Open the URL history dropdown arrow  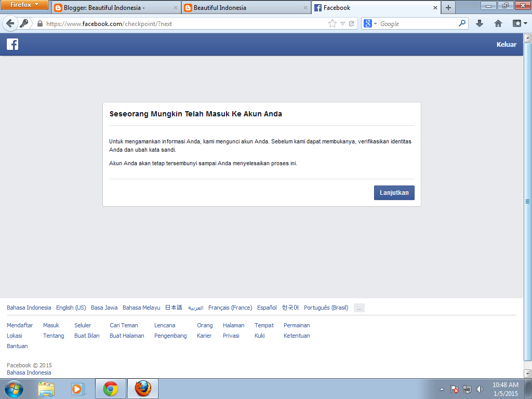(x=342, y=23)
